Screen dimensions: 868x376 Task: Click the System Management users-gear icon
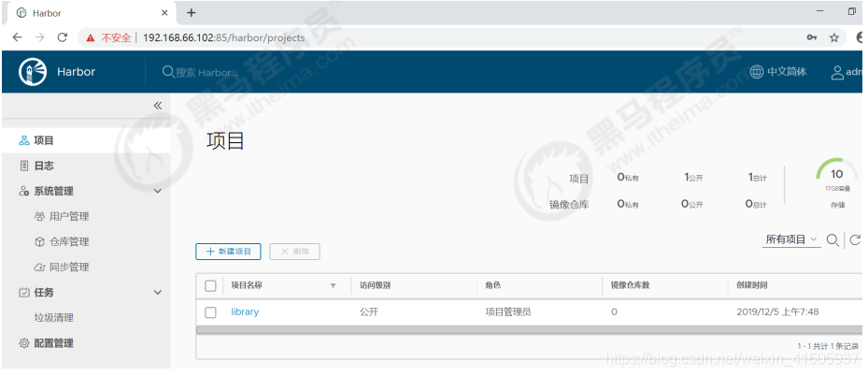coord(23,191)
